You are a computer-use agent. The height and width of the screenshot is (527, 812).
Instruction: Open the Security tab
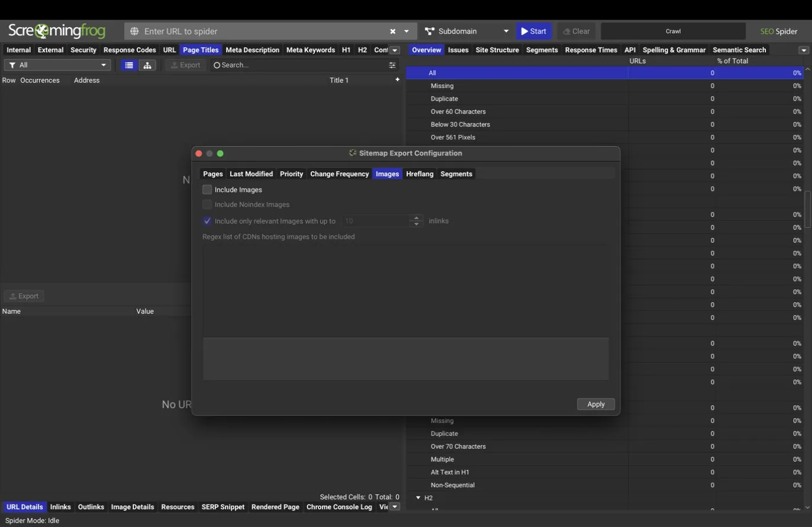point(83,50)
